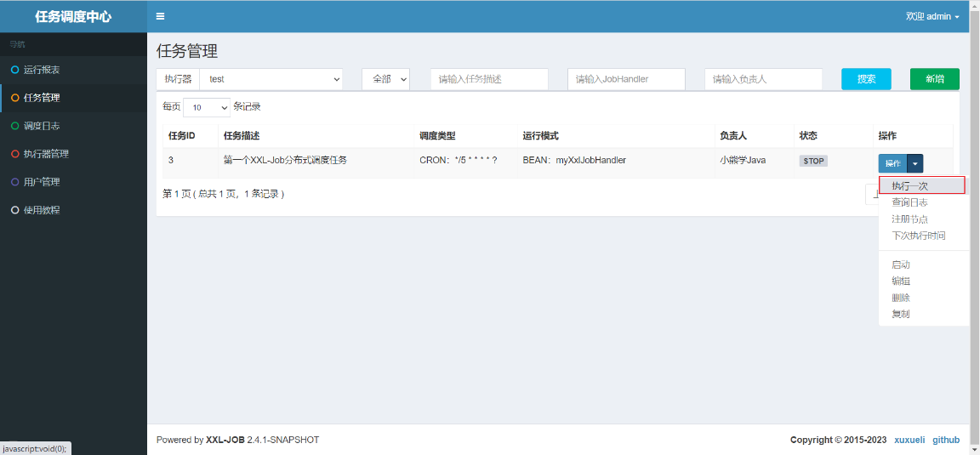Viewport: 980px width, 455px height.
Task: Choose 复制 from dropdown menu
Action: point(901,315)
